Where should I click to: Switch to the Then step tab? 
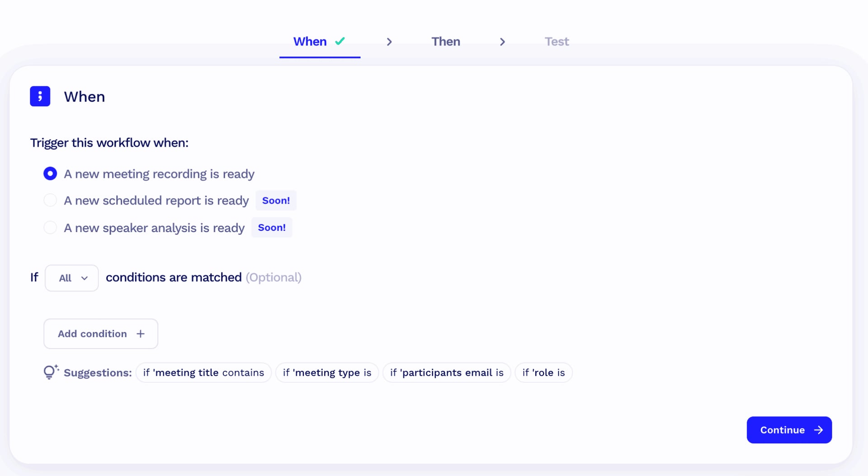click(x=446, y=42)
